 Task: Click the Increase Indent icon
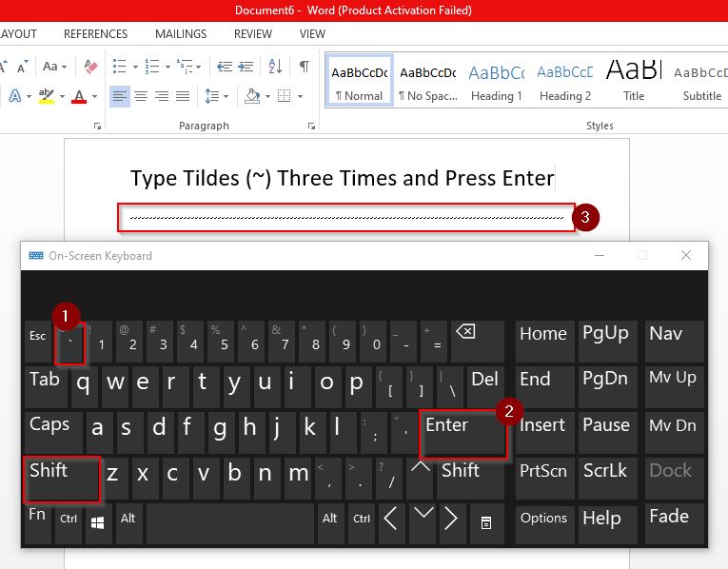[x=246, y=67]
